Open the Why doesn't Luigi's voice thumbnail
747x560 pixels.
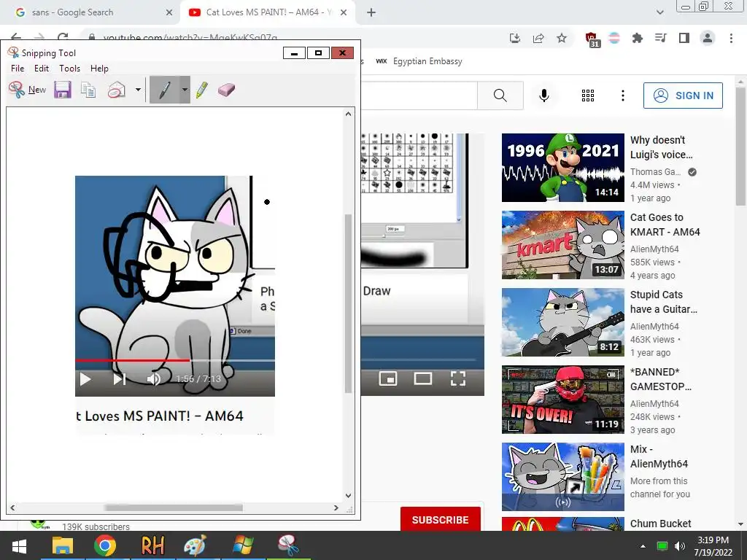[x=562, y=168]
